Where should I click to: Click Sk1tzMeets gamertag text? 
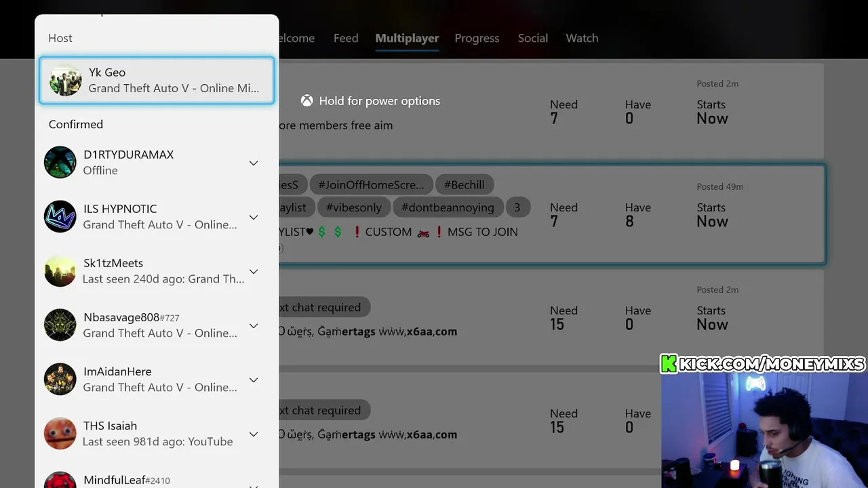[x=113, y=263]
